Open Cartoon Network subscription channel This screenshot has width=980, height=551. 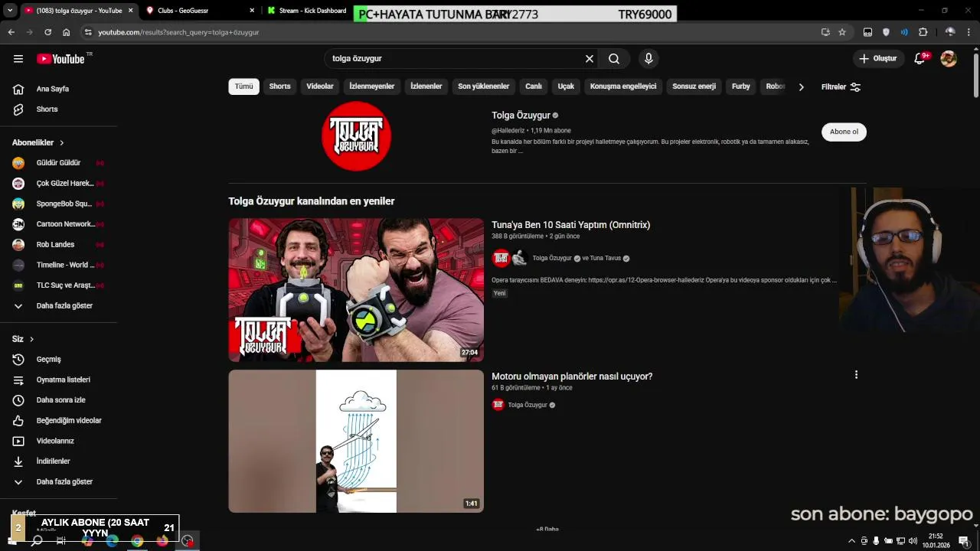tap(58, 224)
